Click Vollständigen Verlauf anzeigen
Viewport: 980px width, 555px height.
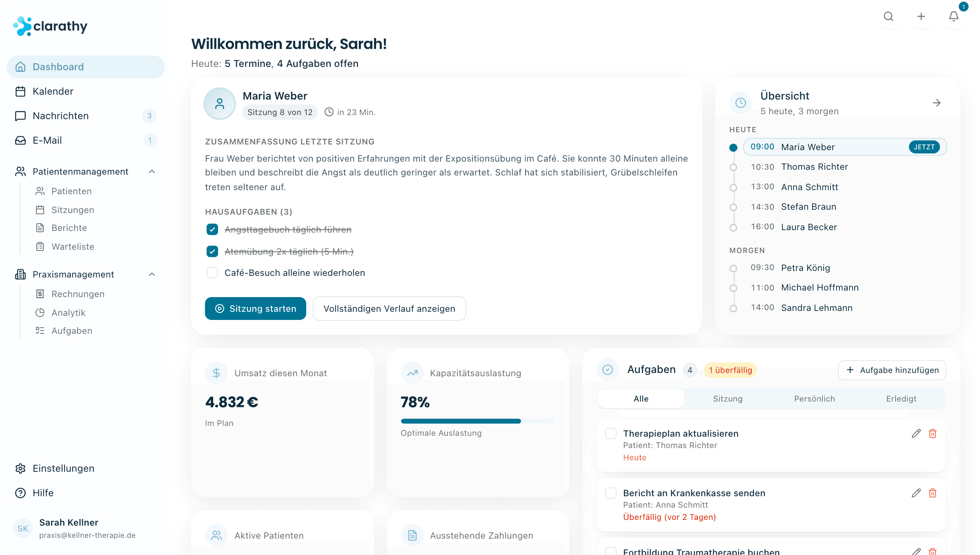point(390,309)
